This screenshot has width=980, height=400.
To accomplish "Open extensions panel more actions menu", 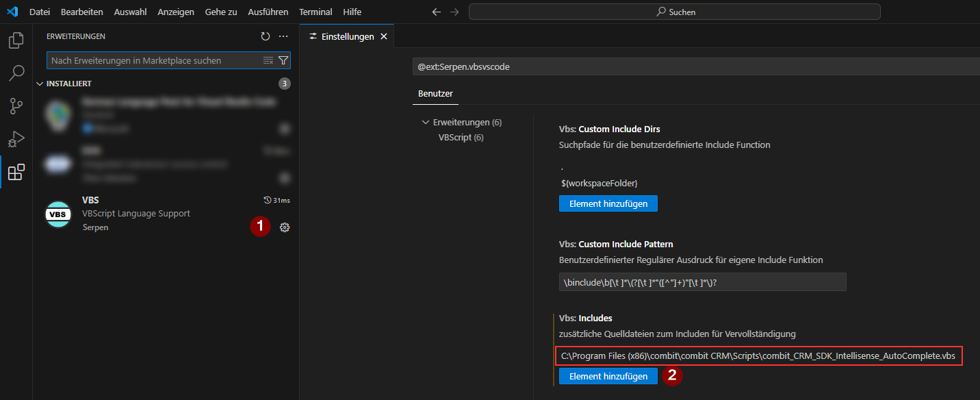I will 283,36.
